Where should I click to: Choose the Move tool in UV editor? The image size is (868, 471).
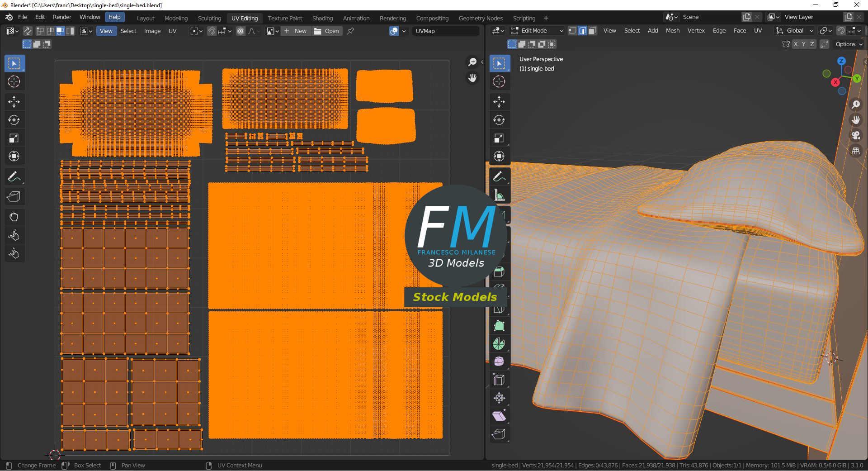(x=14, y=102)
